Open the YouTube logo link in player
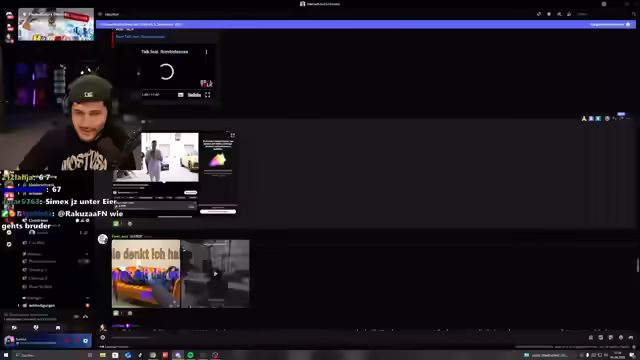 pos(194,95)
